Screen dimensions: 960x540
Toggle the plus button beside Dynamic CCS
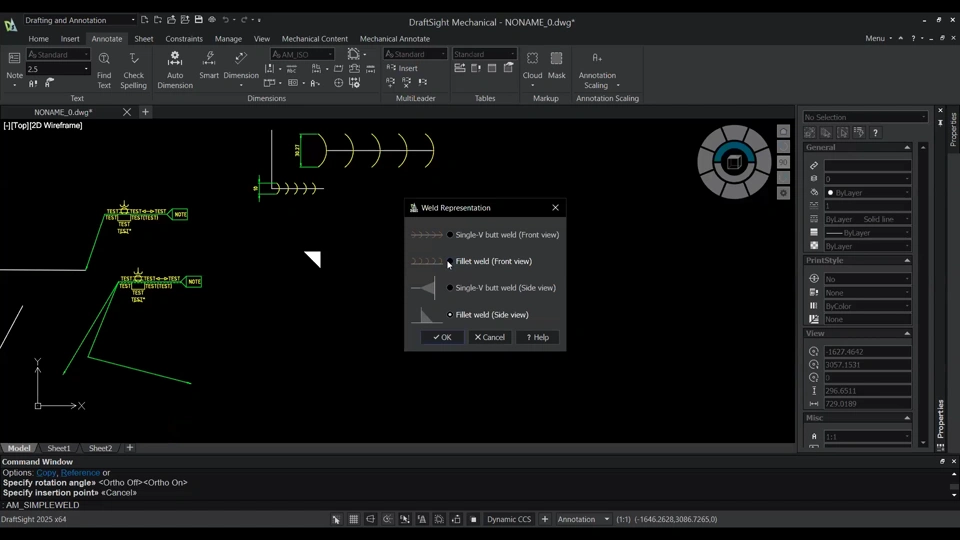coord(544,519)
